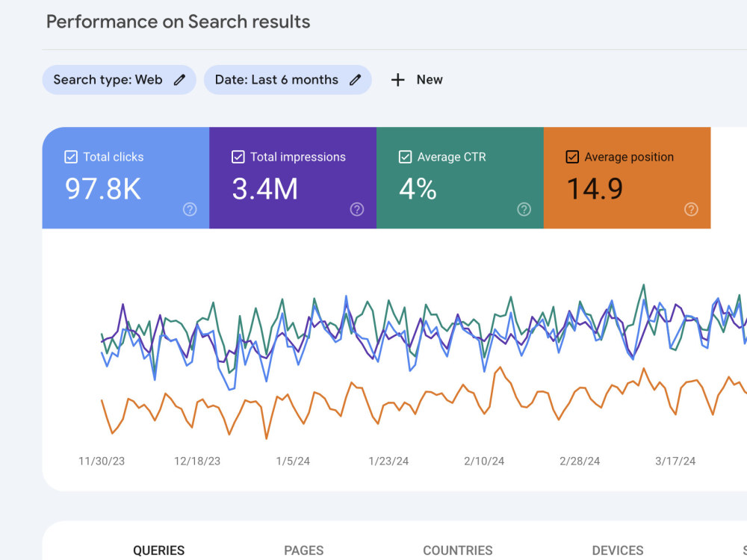Switch to the Pages tab

point(303,550)
